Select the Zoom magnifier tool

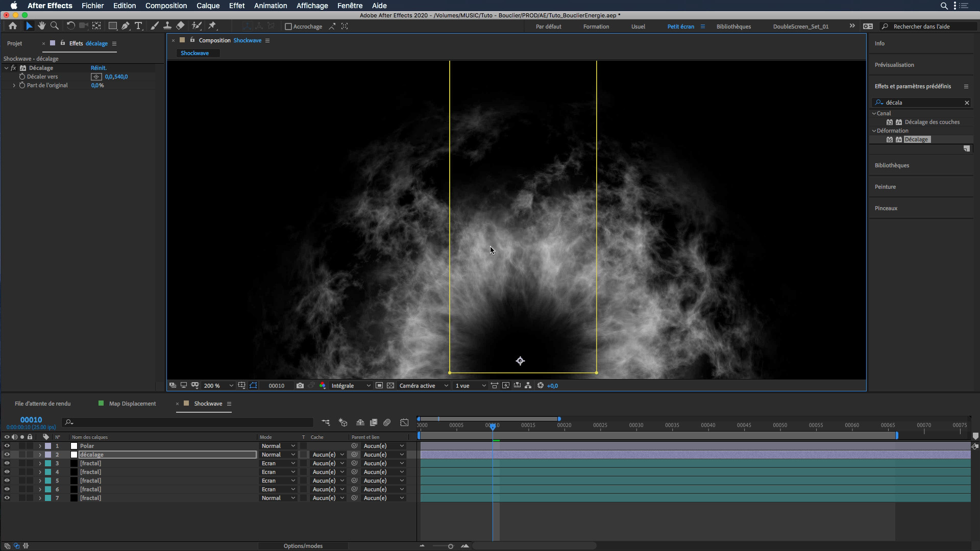[54, 26]
